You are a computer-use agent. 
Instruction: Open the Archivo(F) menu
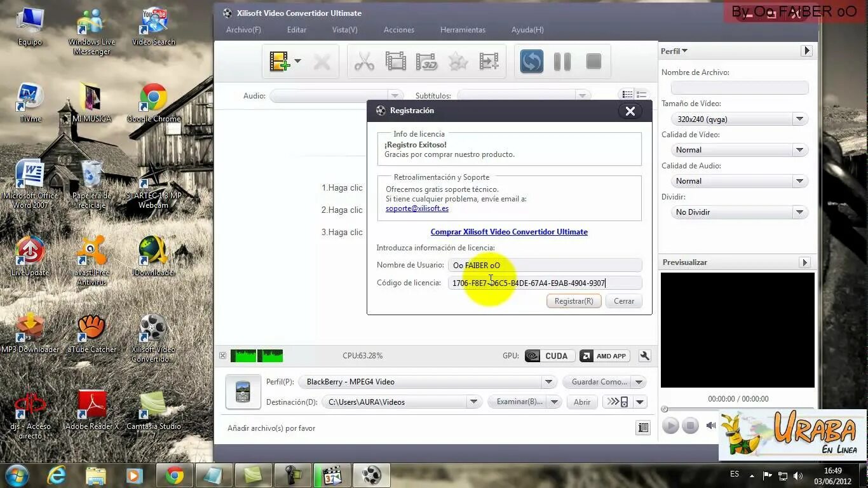(x=243, y=30)
